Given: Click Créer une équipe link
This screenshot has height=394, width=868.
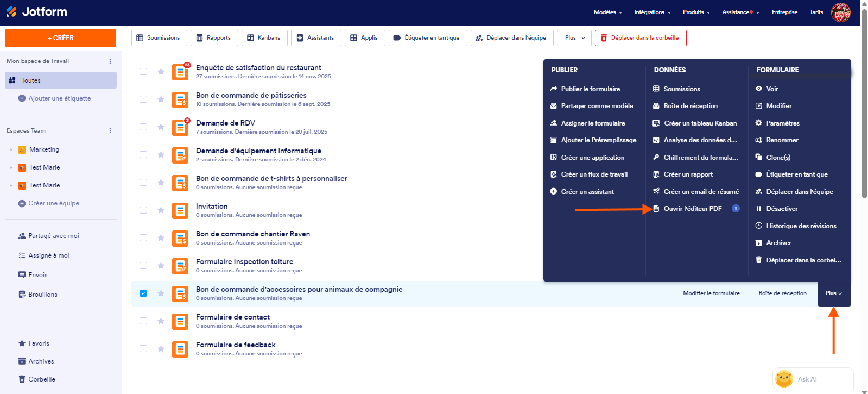Looking at the screenshot, I should click(49, 203).
